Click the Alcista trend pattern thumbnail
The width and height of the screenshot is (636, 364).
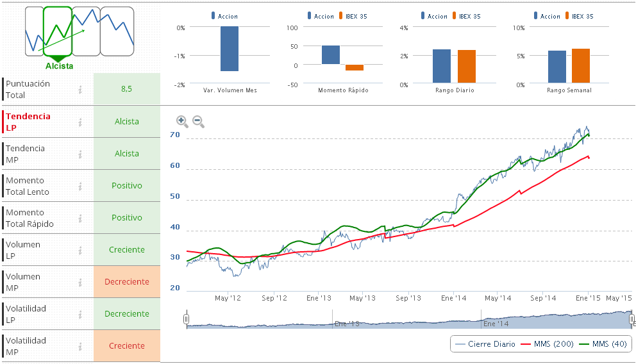pos(58,31)
